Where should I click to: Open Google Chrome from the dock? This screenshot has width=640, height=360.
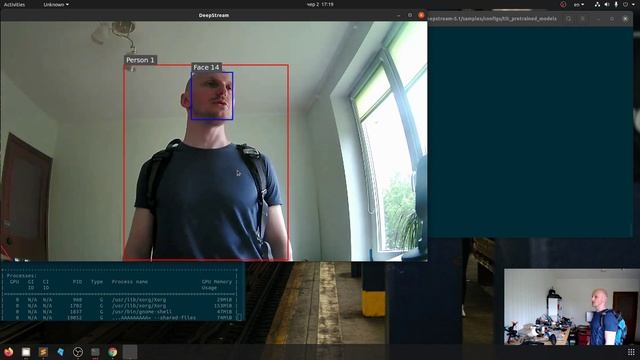click(x=113, y=352)
